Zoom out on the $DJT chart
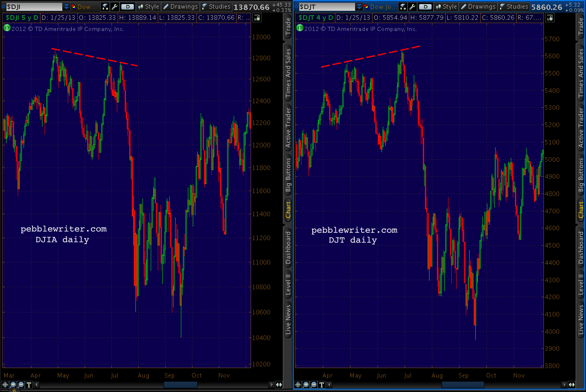Viewport: 586px width, 392px height. pyautogui.click(x=314, y=385)
